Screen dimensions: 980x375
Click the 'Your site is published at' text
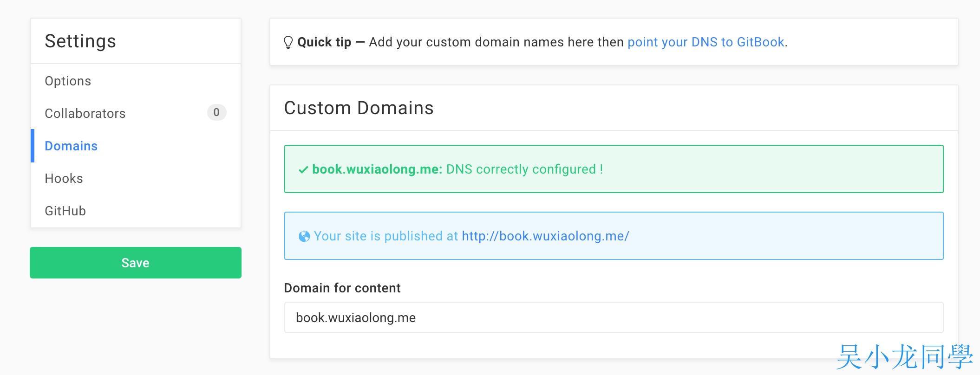[x=385, y=236]
